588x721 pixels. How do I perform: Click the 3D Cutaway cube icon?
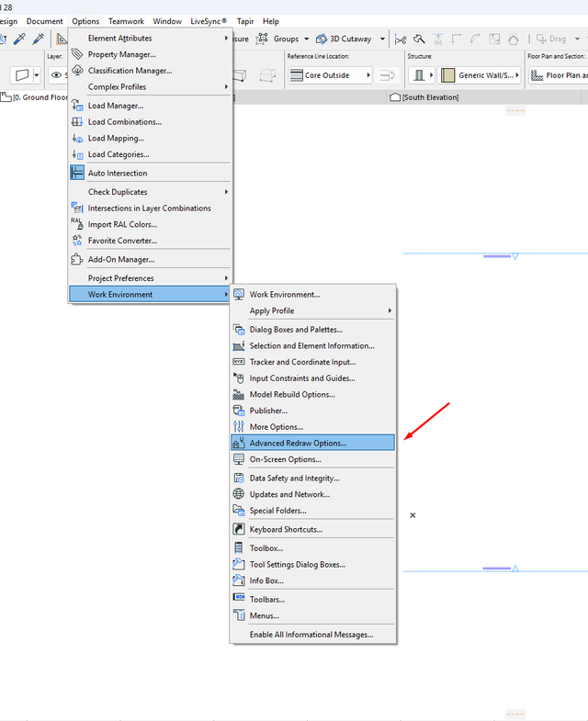pyautogui.click(x=322, y=39)
